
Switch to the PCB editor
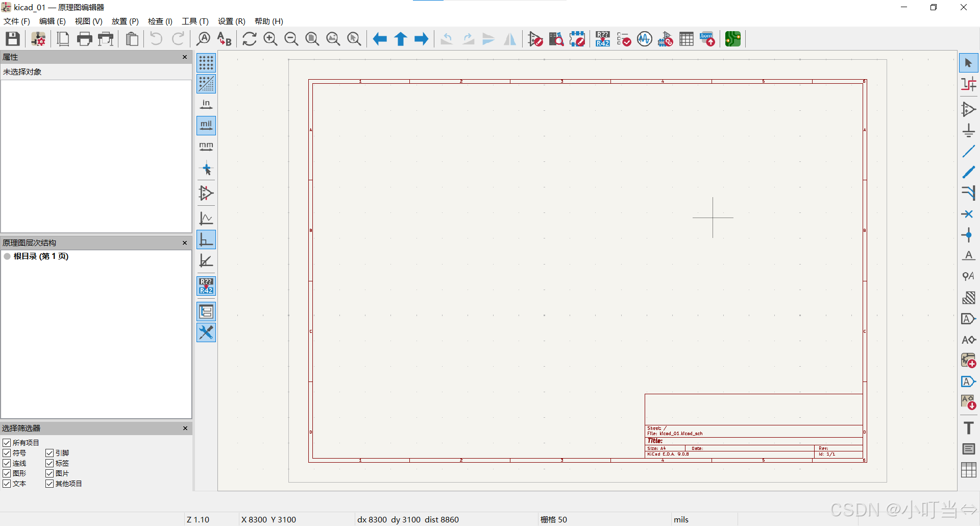coord(733,39)
